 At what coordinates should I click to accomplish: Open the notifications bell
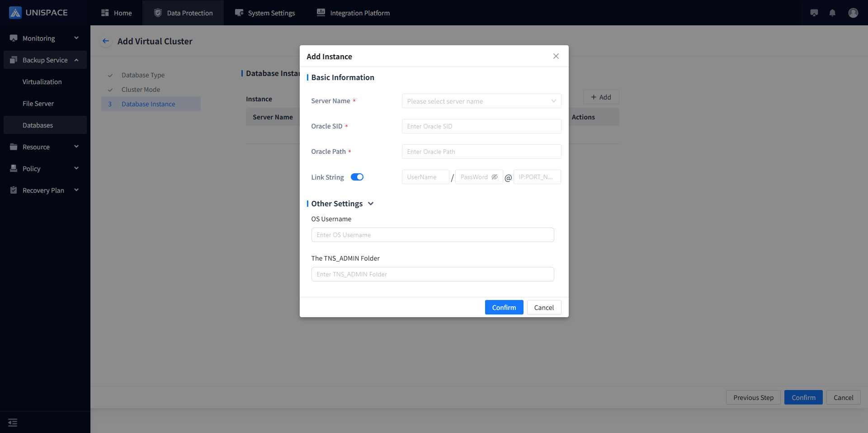click(832, 13)
